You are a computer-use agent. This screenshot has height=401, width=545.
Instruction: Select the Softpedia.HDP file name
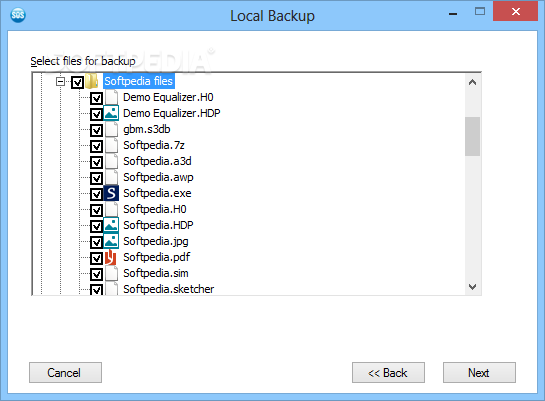point(158,225)
